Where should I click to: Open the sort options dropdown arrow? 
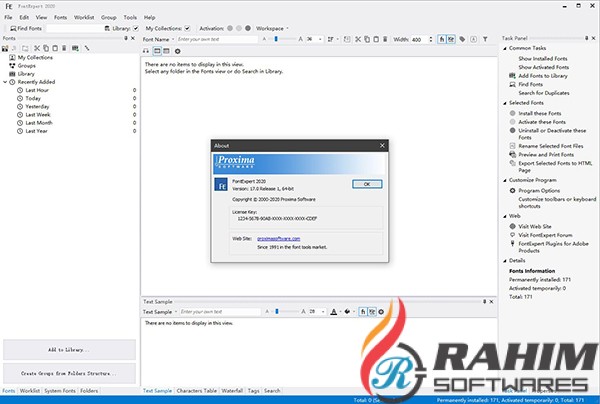pos(338,39)
